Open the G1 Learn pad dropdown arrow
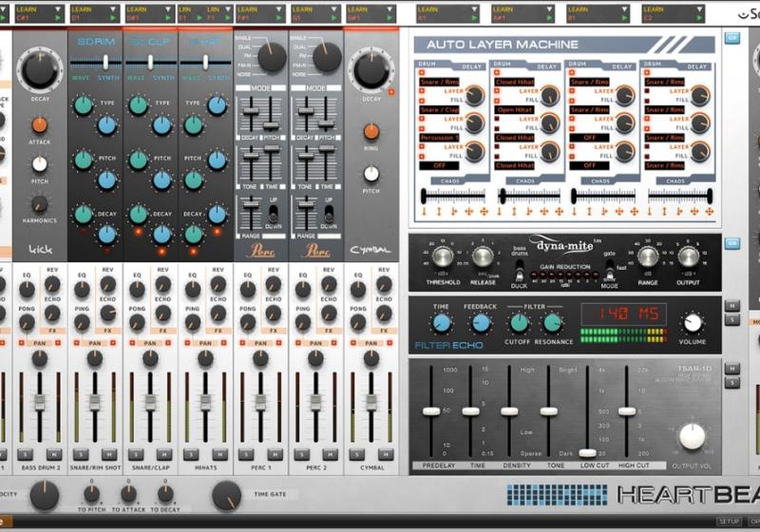This screenshot has height=532, width=760. coord(334,9)
